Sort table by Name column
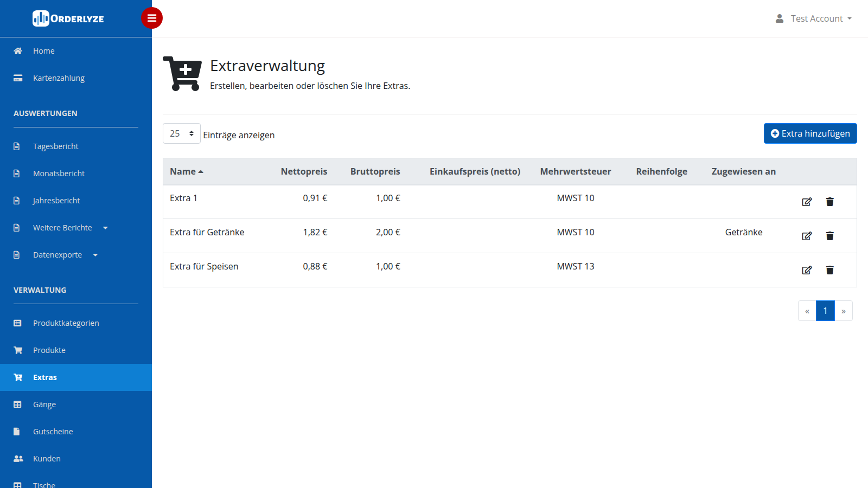The width and height of the screenshot is (868, 488). [x=187, y=171]
